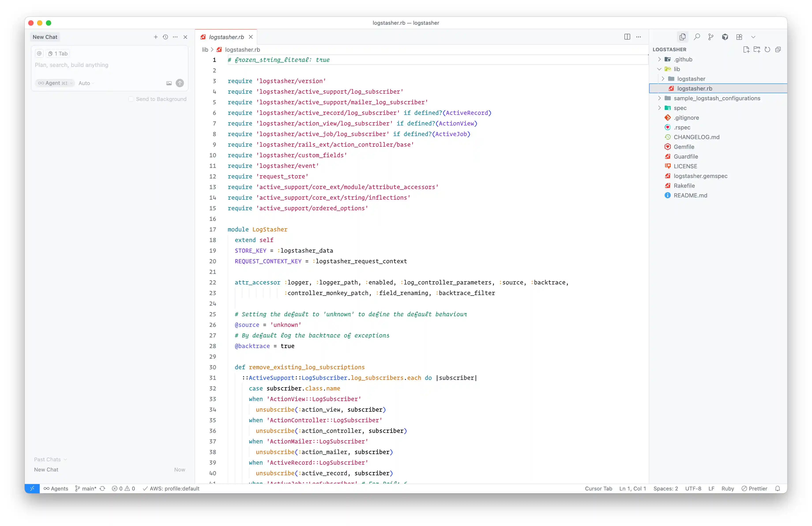Select the New Chat tab
This screenshot has height=526, width=812.
coord(45,37)
